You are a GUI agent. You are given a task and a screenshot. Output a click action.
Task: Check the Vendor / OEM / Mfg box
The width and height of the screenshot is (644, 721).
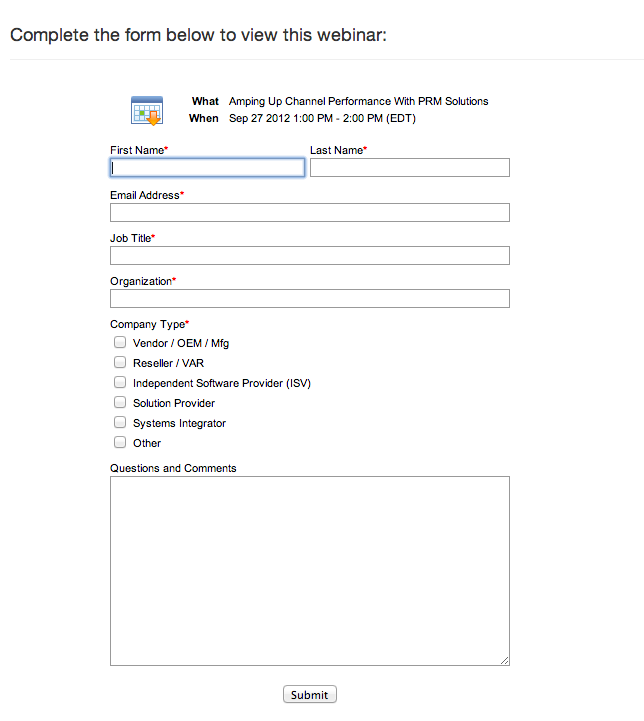[x=120, y=342]
